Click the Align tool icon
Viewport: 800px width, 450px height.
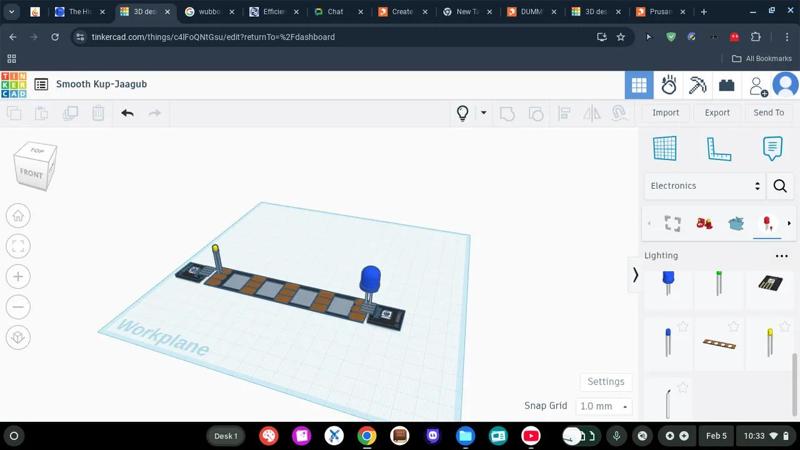click(564, 113)
